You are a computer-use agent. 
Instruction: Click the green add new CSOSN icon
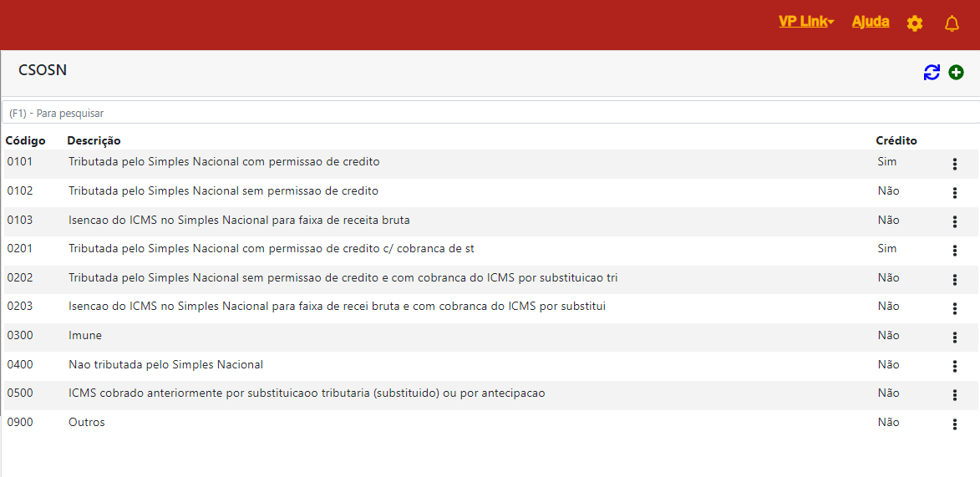click(956, 73)
